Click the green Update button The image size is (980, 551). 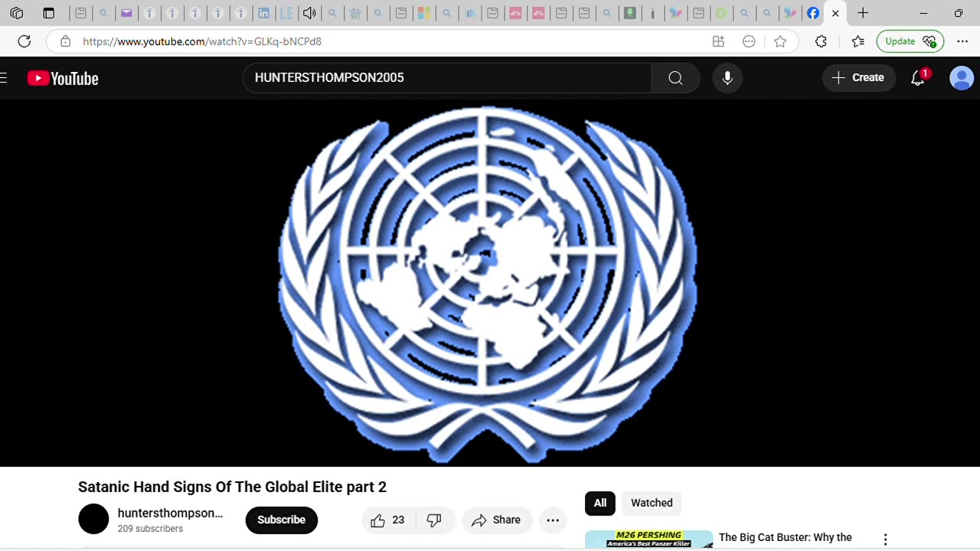910,41
